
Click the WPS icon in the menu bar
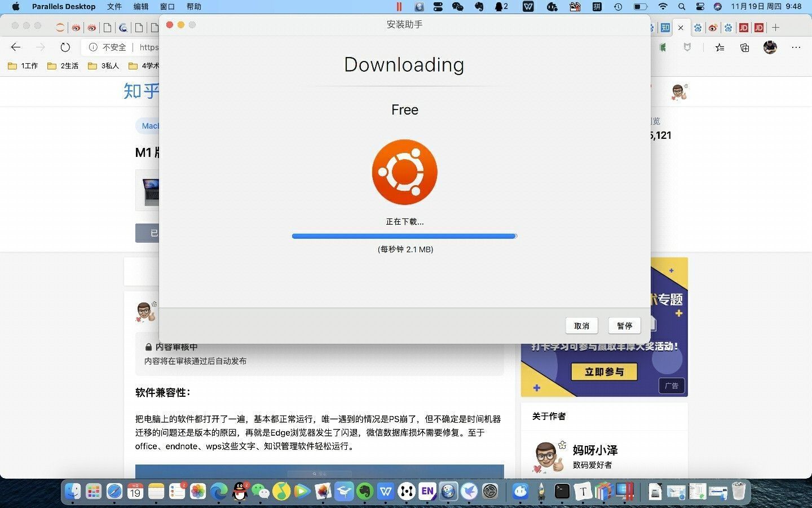coord(528,7)
